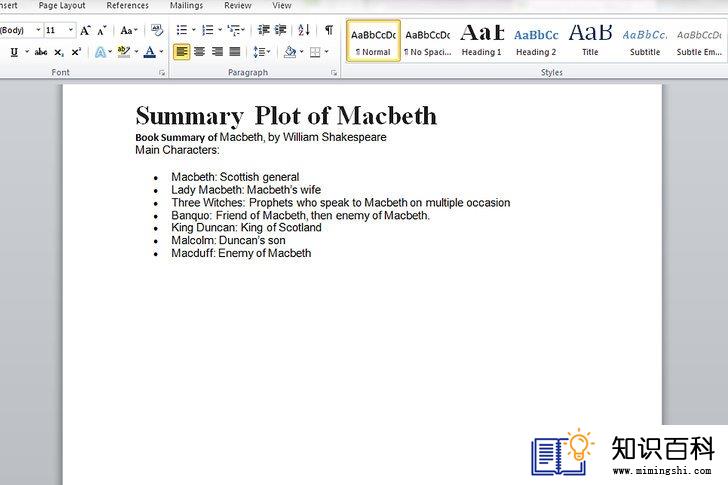Apply the Heading 2 style
The image size is (728, 485).
pyautogui.click(x=536, y=41)
